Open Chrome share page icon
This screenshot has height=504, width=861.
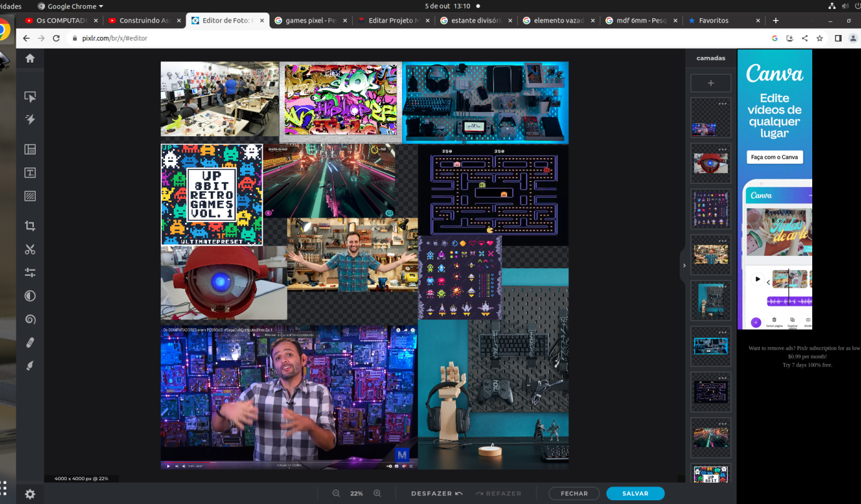[x=805, y=38]
